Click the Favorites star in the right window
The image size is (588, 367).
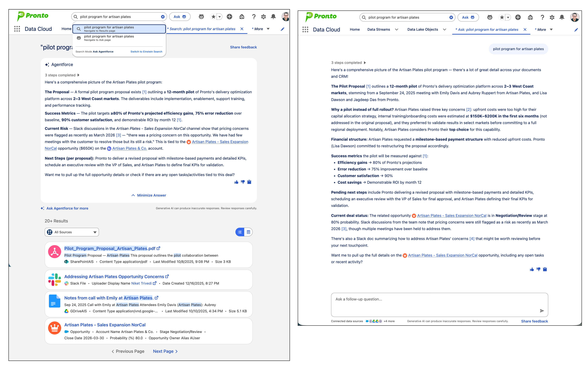coord(502,17)
